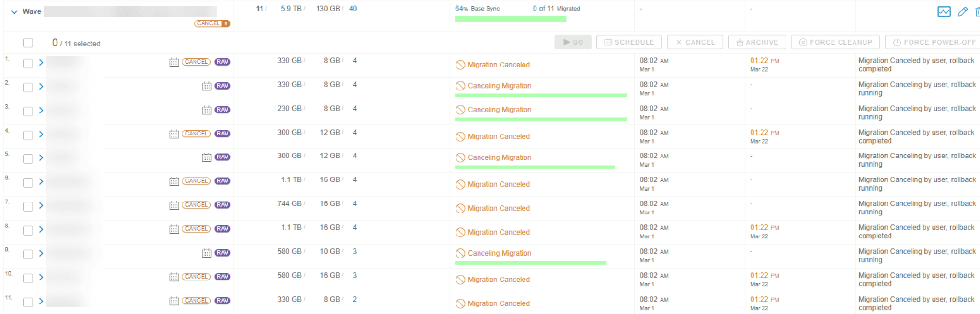Image resolution: width=980 pixels, height=314 pixels.
Task: Click the Migration Canceled status icon in row 10
Action: [x=460, y=280]
